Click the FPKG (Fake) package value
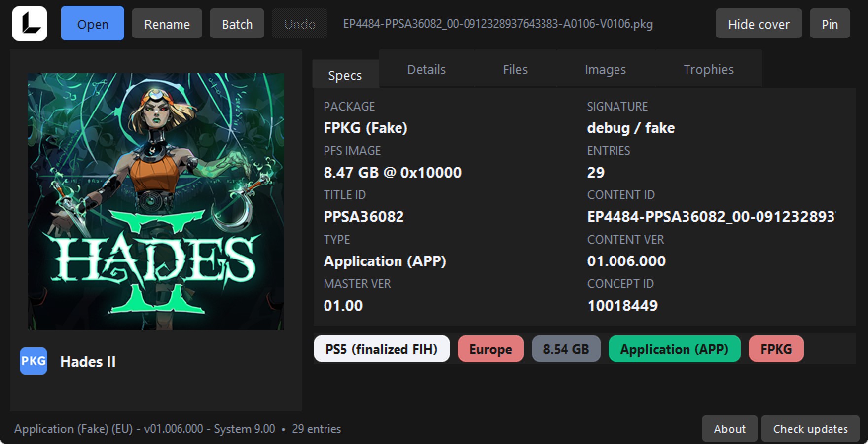868x444 pixels. tap(366, 128)
